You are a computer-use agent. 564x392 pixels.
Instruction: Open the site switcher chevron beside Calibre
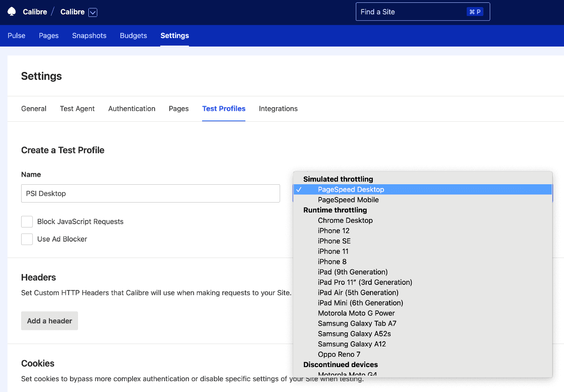click(x=92, y=12)
